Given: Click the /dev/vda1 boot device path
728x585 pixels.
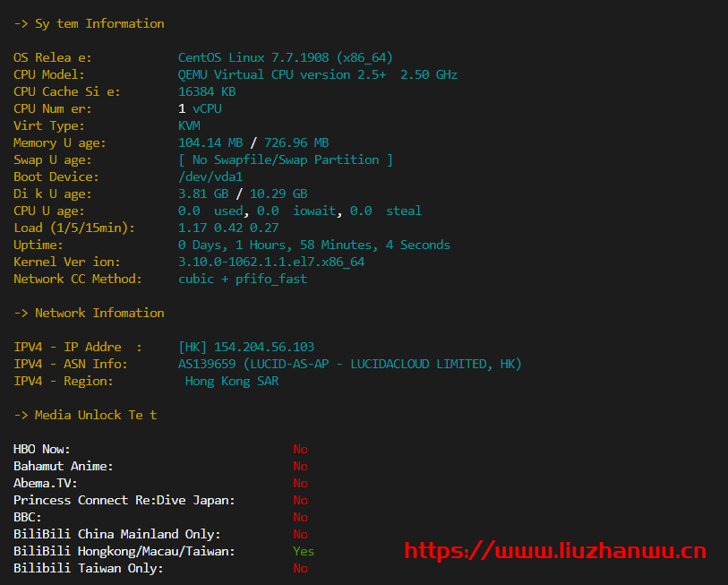Looking at the screenshot, I should [x=210, y=176].
